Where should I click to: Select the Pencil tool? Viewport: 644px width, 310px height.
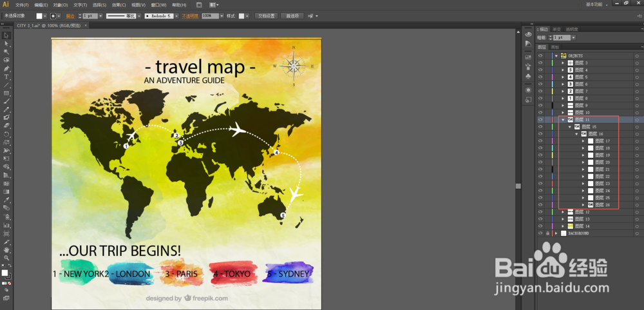[x=6, y=110]
